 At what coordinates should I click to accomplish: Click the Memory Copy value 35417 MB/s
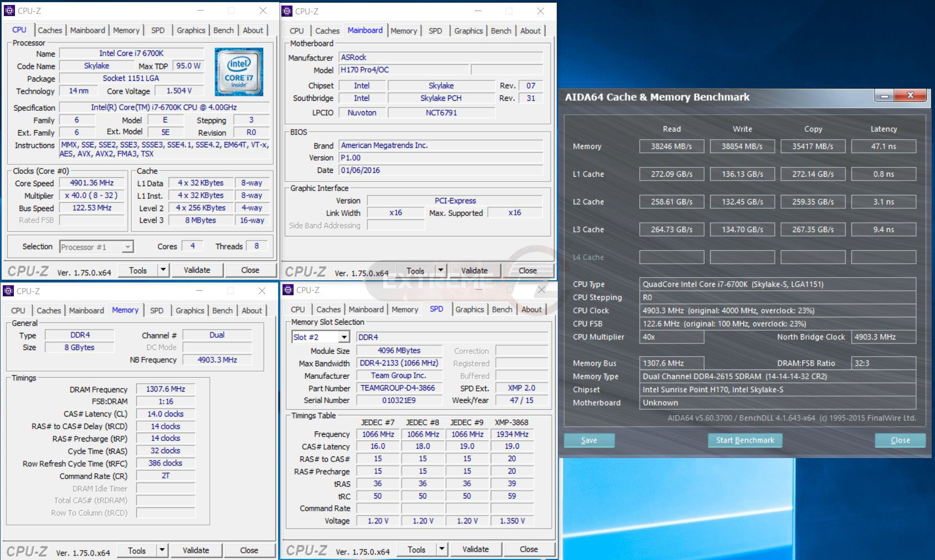coord(813,146)
